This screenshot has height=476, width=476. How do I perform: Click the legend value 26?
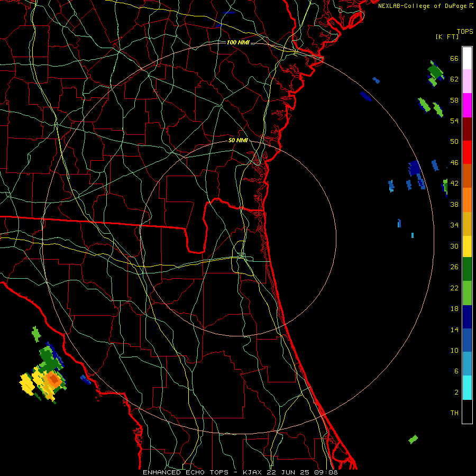[x=454, y=267]
